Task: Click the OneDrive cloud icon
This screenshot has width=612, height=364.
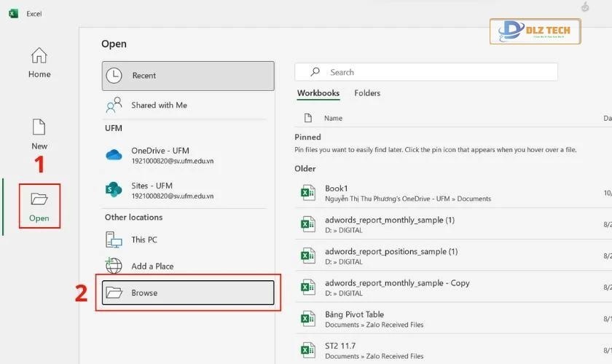Action: [114, 155]
